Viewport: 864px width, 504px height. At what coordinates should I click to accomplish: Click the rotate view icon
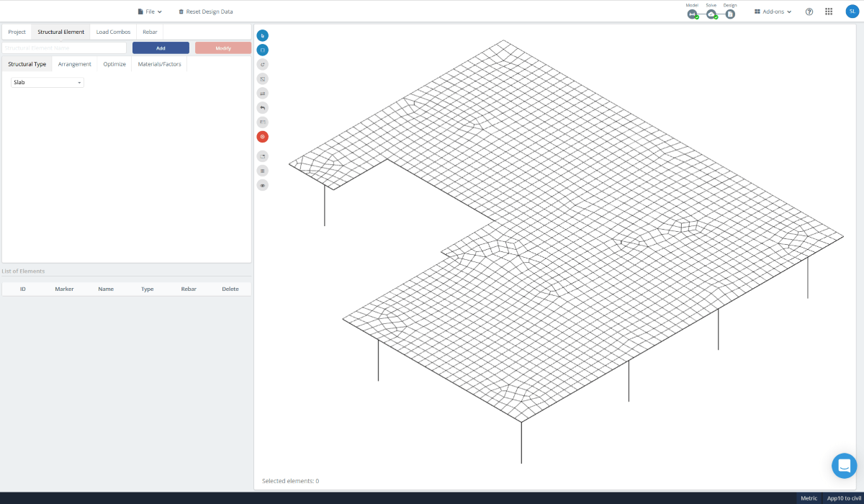262,64
